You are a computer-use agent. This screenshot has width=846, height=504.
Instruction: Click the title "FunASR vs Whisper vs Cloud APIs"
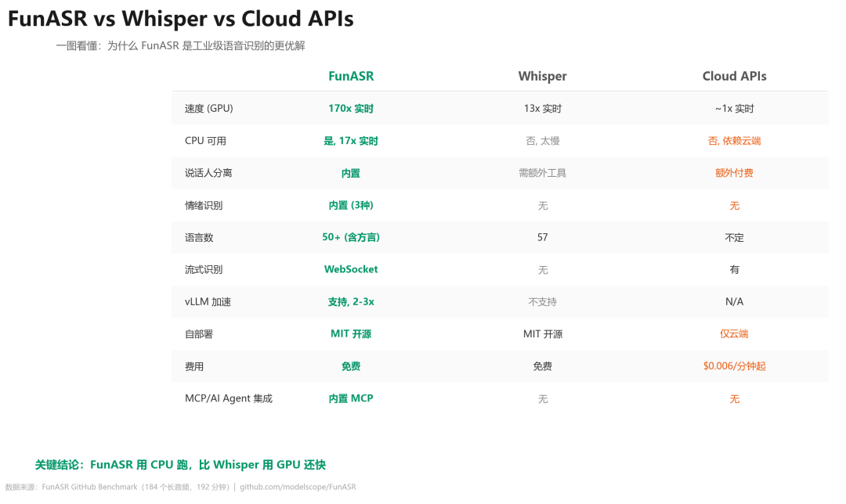tap(180, 19)
